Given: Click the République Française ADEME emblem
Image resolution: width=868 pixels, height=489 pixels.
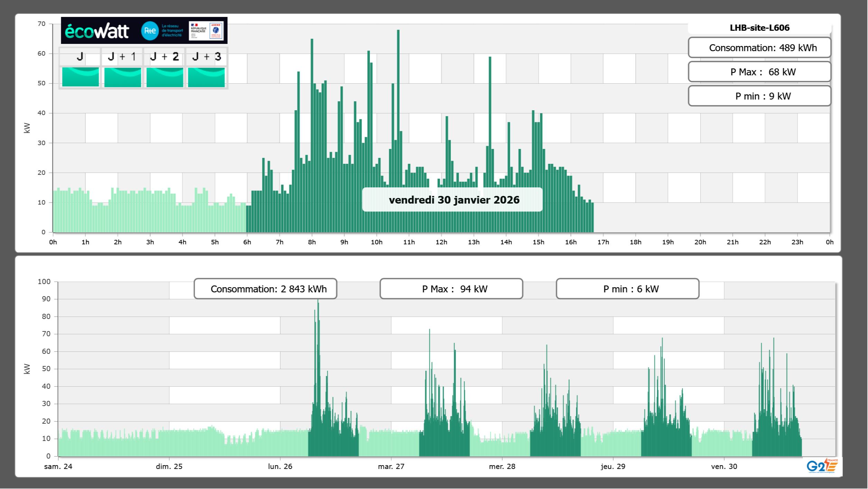Looking at the screenshot, I should click(x=206, y=30).
